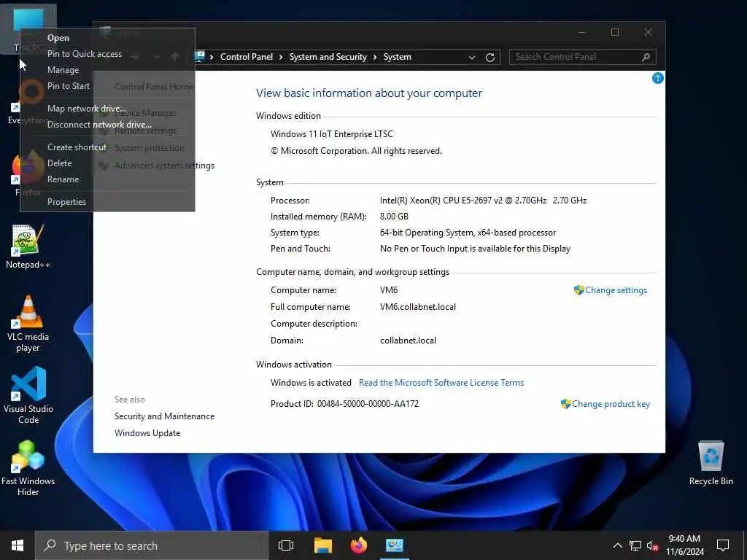Expand chevron after Control Panel breadcrumb

coord(281,57)
